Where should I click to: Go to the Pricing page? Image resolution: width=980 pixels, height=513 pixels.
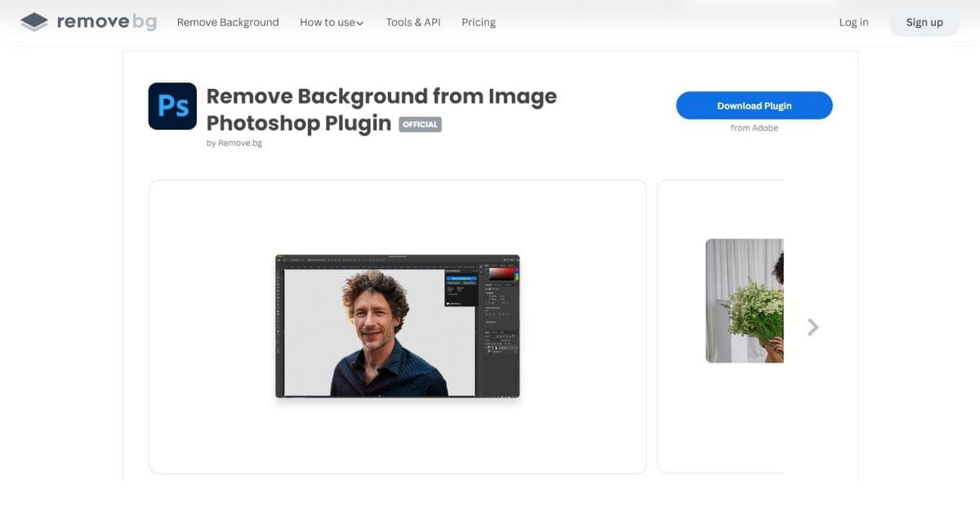[x=479, y=22]
